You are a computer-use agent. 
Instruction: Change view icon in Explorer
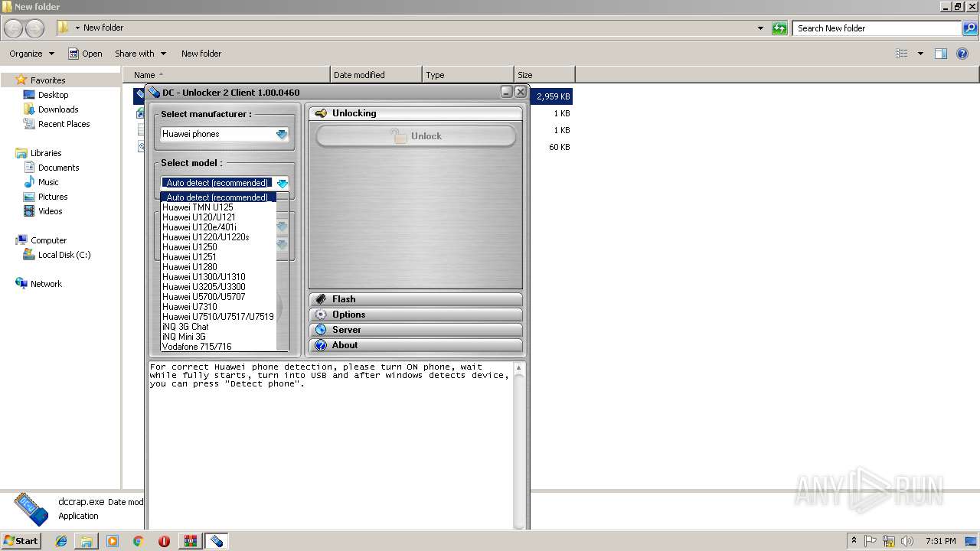click(902, 54)
